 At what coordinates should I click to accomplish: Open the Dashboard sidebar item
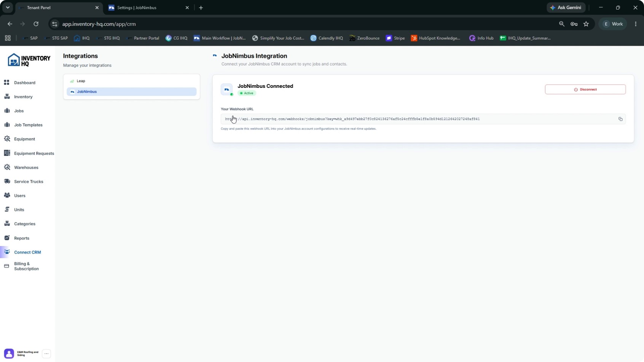click(24, 83)
